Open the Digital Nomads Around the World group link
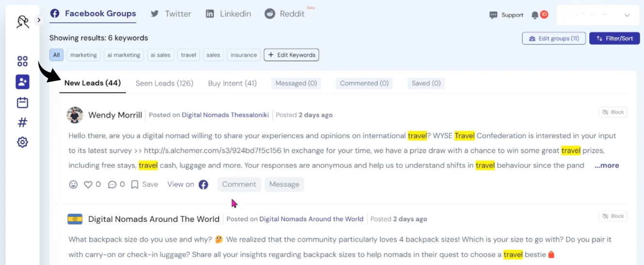644x265 pixels. click(311, 219)
